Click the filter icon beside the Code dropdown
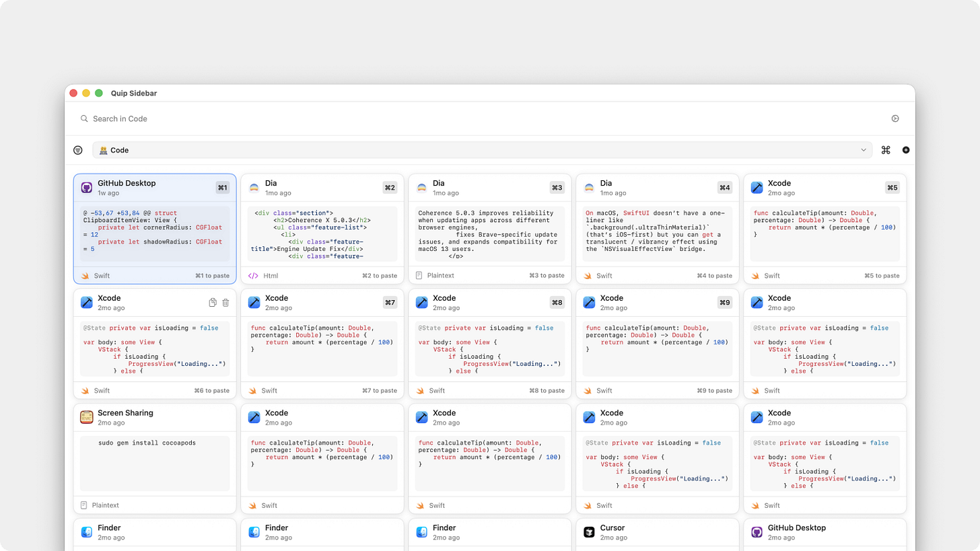Image resolution: width=980 pixels, height=551 pixels. tap(78, 150)
